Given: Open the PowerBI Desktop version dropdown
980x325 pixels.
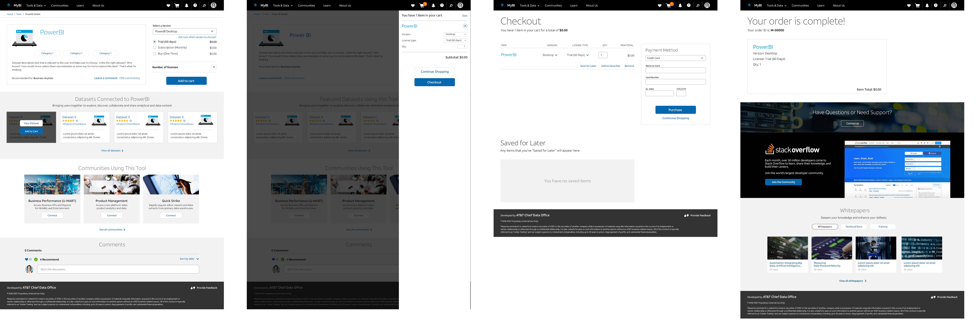Looking at the screenshot, I should [184, 31].
